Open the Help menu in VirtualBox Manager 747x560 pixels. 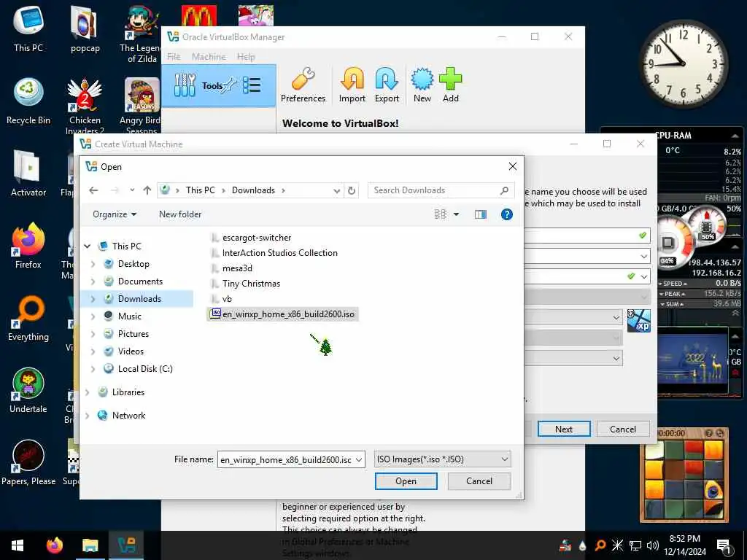246,57
